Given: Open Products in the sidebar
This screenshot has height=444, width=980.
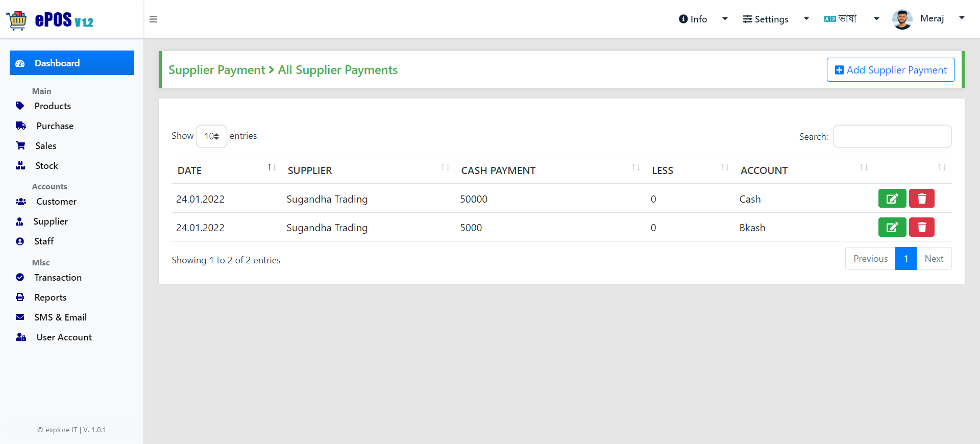Looking at the screenshot, I should [53, 106].
